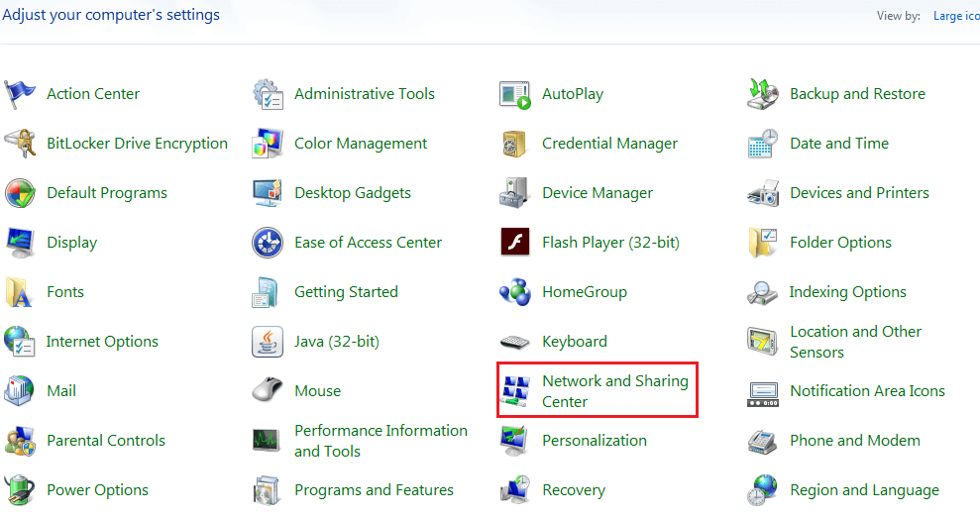
Task: Click the Backup and Restore icon
Action: 763,94
